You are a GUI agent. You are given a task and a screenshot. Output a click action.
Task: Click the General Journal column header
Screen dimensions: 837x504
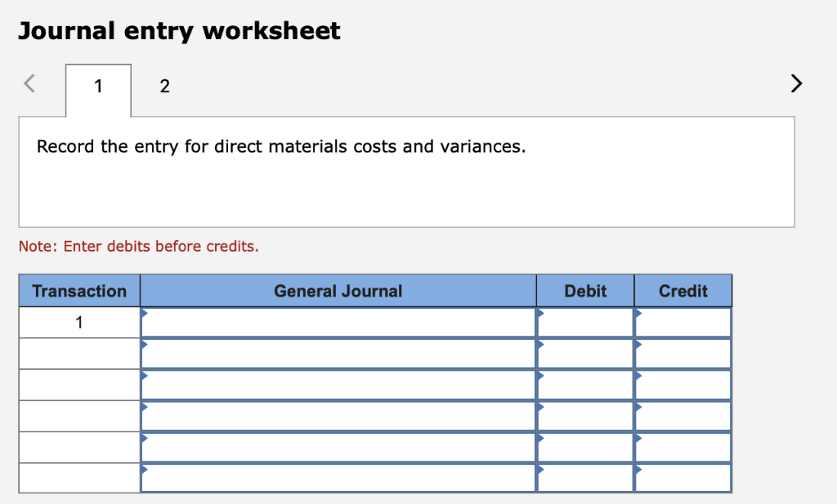coord(338,291)
